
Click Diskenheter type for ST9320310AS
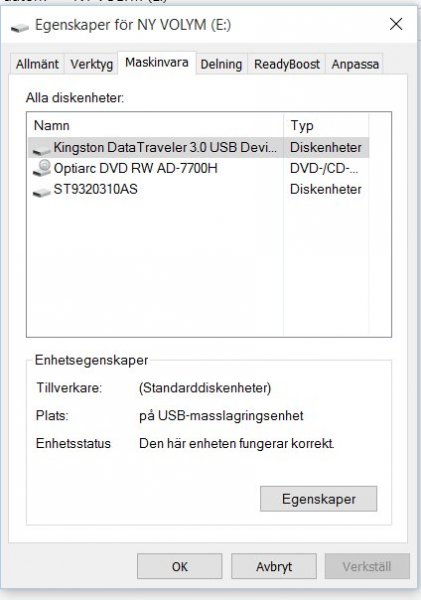pos(326,189)
